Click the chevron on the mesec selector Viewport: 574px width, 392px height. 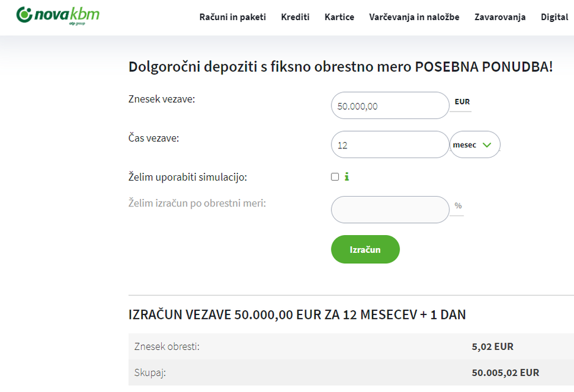487,144
